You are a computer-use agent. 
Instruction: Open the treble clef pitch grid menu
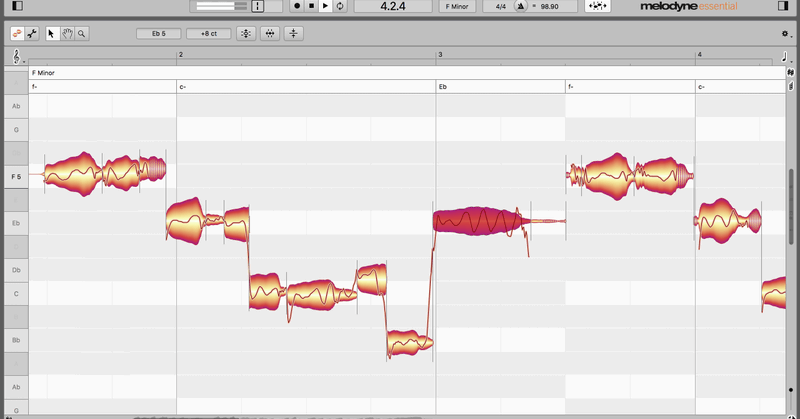(x=17, y=57)
